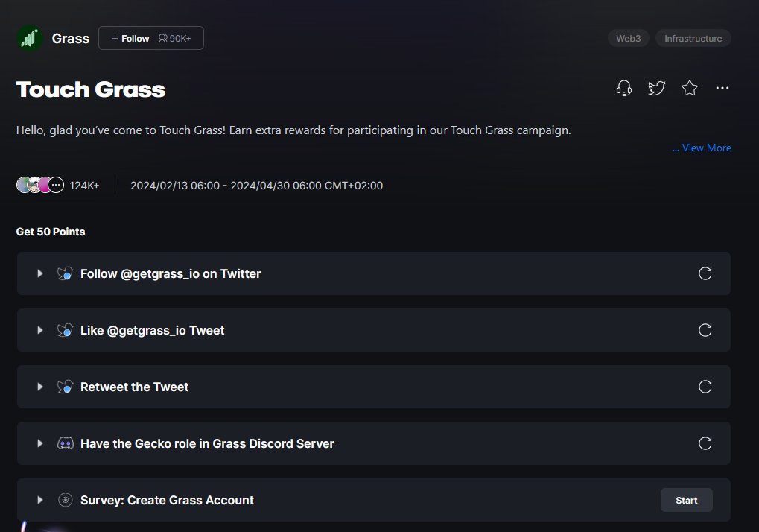Image resolution: width=759 pixels, height=532 pixels.
Task: Click the Like @getgrass_io Tweet title
Action: [x=153, y=331]
